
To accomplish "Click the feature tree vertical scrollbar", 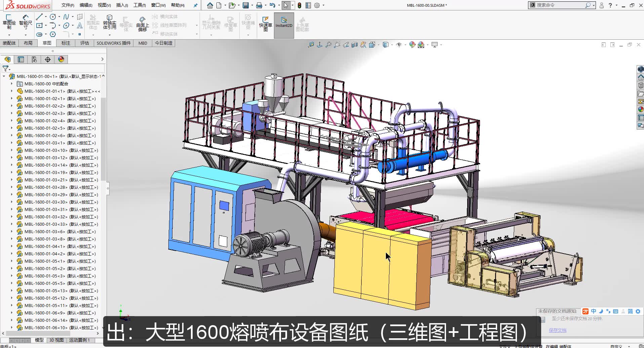I will tap(103, 139).
